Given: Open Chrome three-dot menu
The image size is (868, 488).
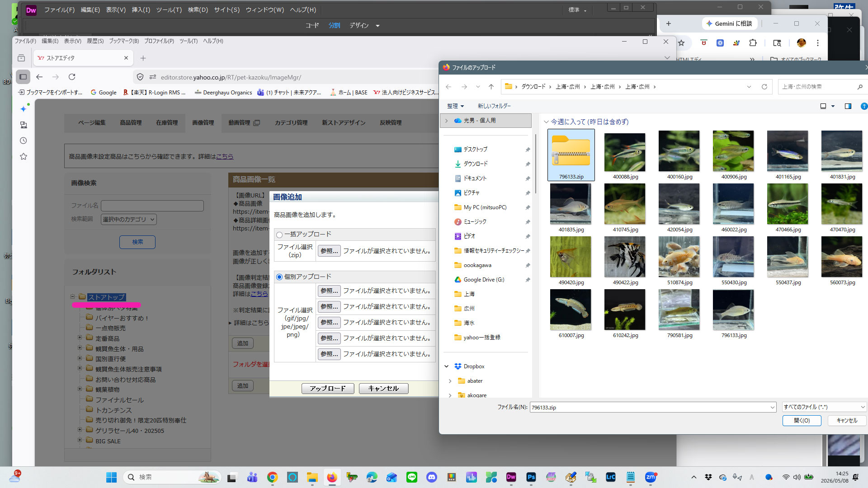Looking at the screenshot, I should (817, 43).
